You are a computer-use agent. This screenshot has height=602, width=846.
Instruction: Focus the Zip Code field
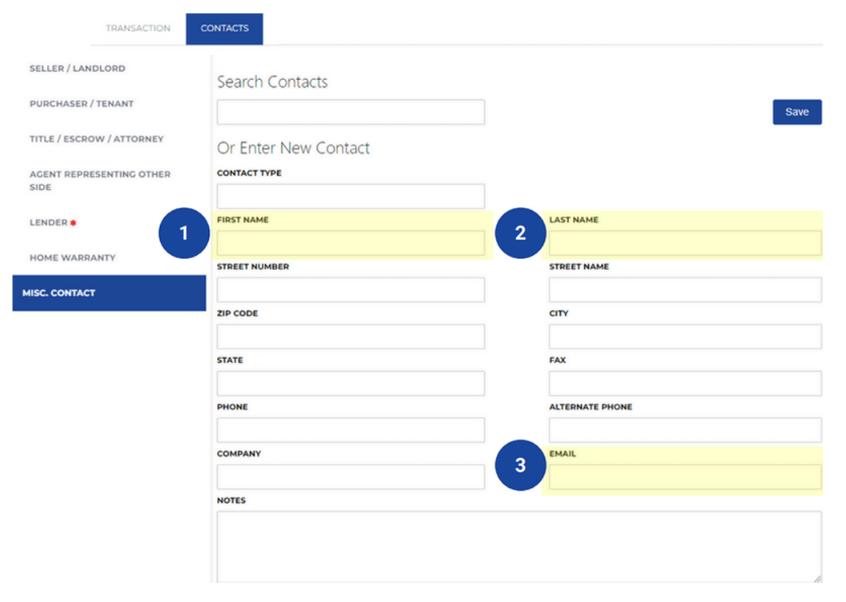click(x=350, y=337)
